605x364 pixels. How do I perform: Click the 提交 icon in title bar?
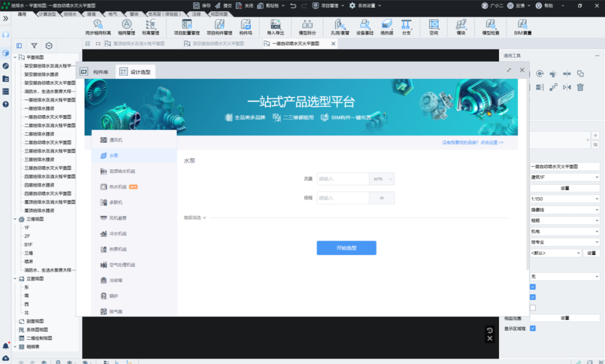(217, 6)
